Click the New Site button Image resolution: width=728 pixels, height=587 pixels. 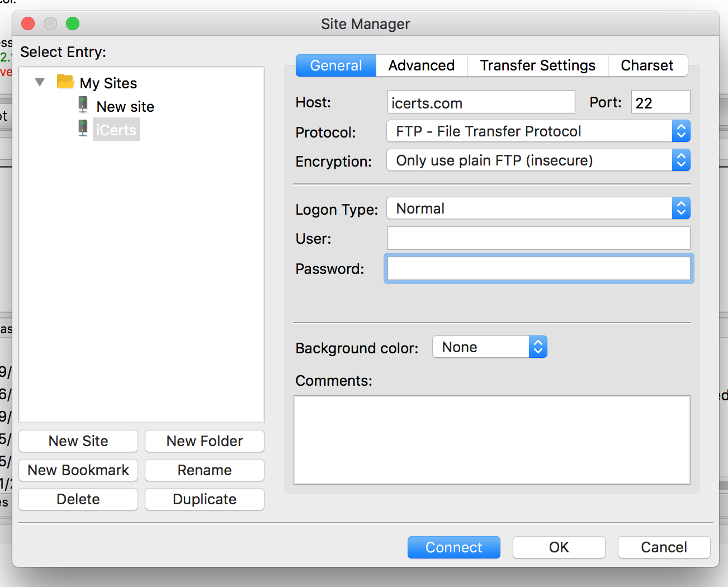[78, 441]
